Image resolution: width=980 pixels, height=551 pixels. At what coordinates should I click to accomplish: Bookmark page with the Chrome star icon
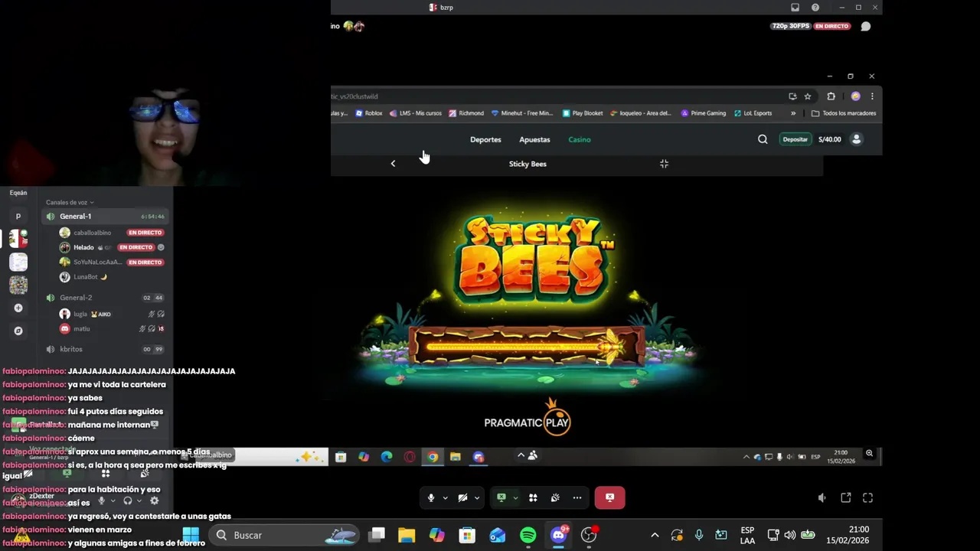pyautogui.click(x=808, y=96)
